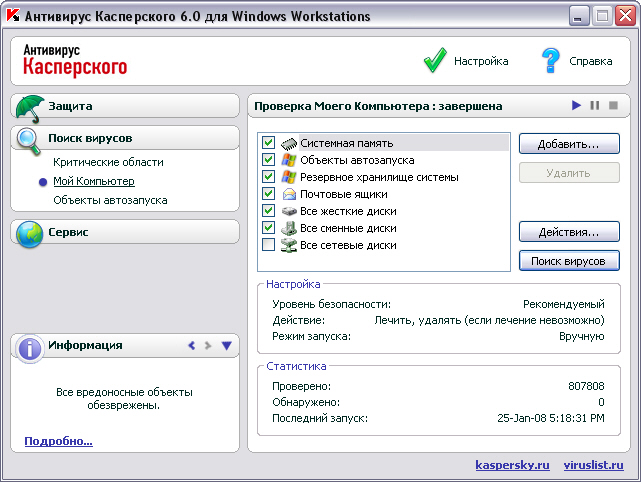
Task: Click the Лечить, удалять action value
Action: click(x=489, y=320)
